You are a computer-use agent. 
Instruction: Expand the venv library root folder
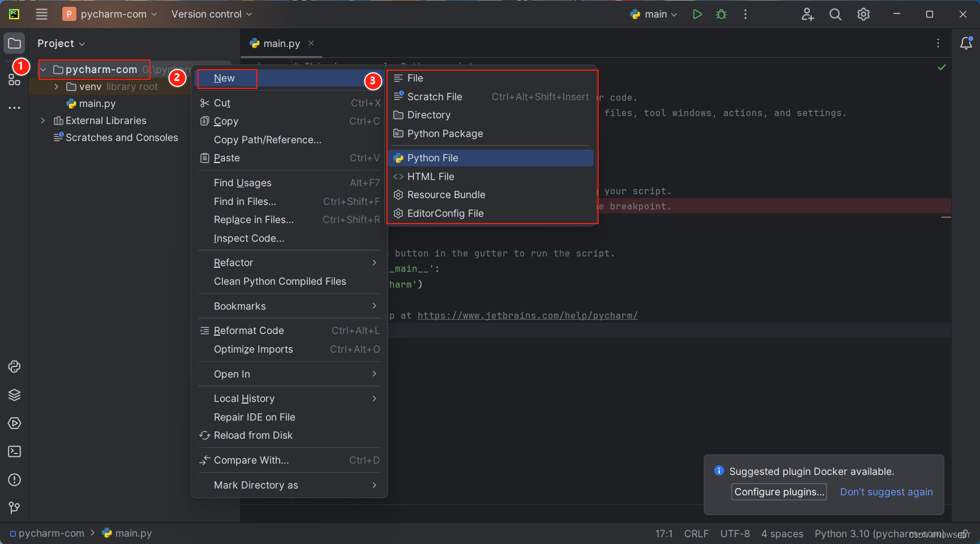(x=56, y=87)
